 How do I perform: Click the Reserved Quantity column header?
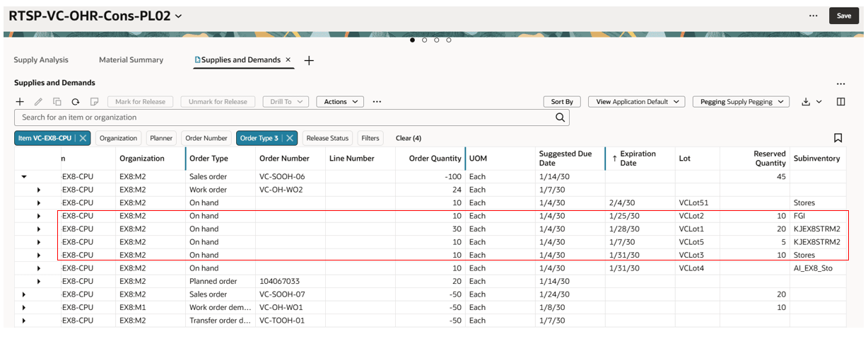(754, 159)
